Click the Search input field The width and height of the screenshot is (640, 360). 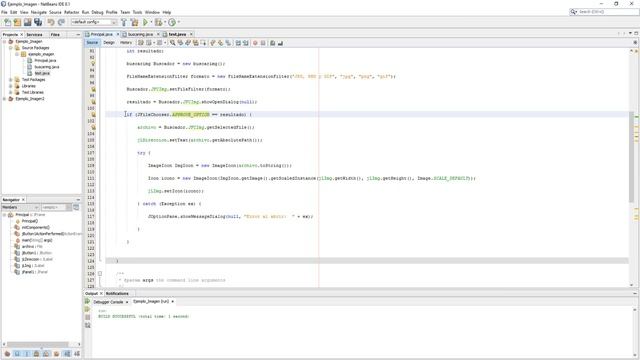(608, 12)
